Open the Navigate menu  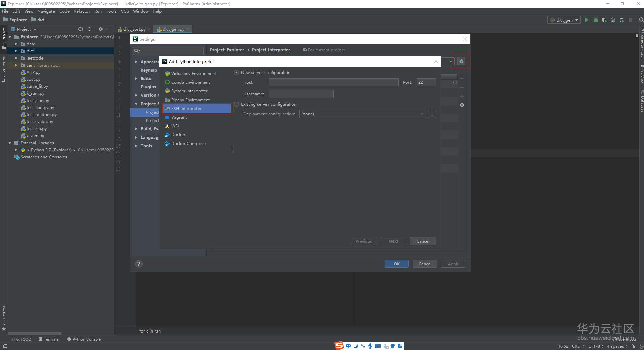point(46,11)
